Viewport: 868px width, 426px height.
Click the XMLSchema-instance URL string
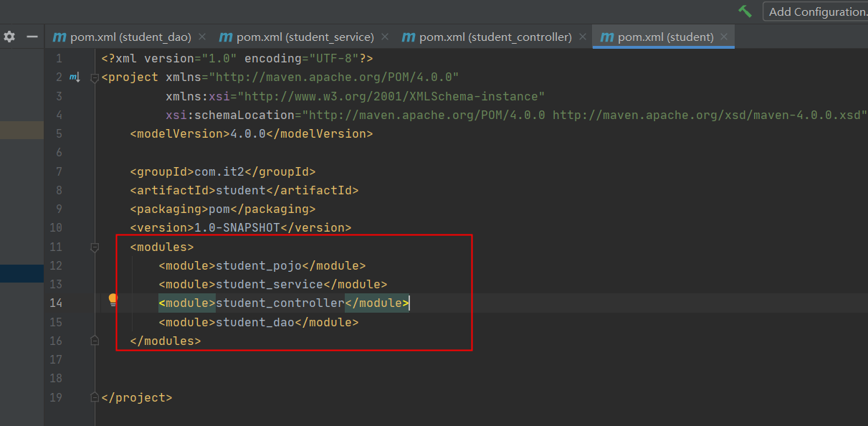pyautogui.click(x=391, y=96)
